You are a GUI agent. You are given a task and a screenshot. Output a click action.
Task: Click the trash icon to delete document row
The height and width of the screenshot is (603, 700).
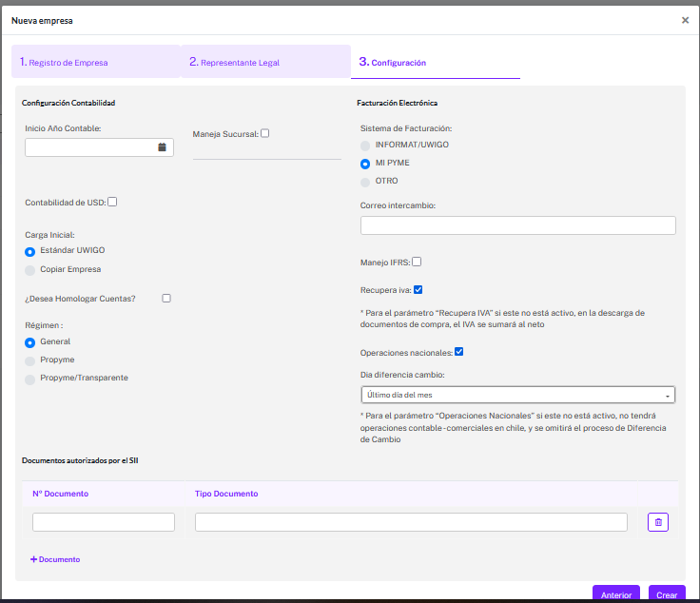coord(658,522)
